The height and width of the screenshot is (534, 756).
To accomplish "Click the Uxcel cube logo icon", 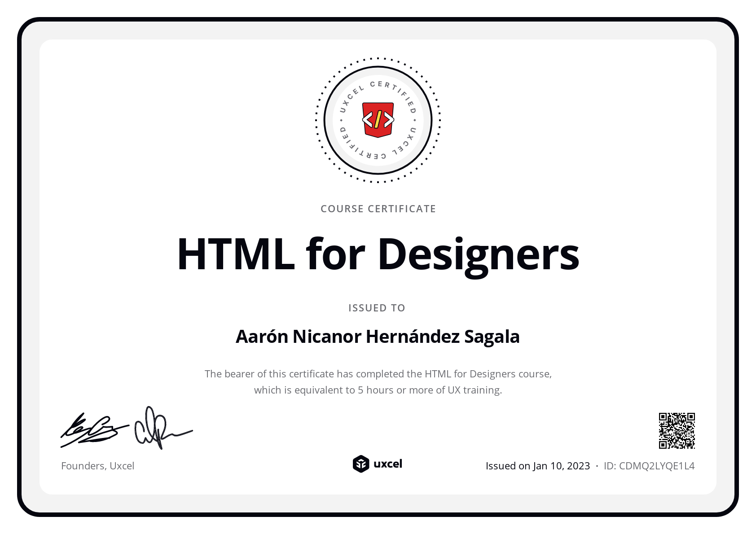I will click(360, 464).
